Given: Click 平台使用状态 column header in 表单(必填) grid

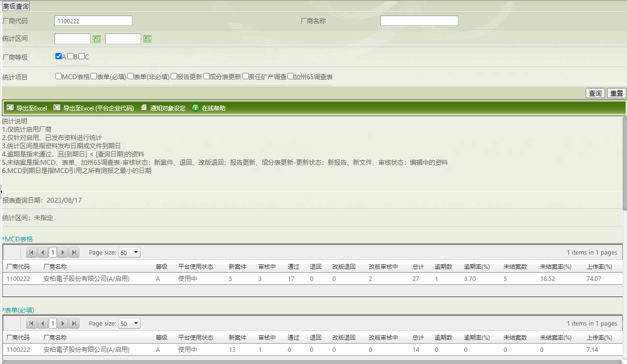Looking at the screenshot, I should 196,338.
